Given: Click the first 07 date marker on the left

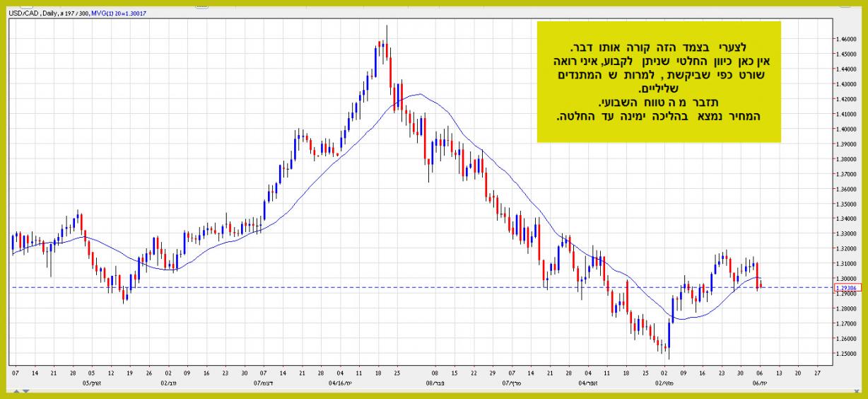Looking at the screenshot, I should tap(16, 371).
